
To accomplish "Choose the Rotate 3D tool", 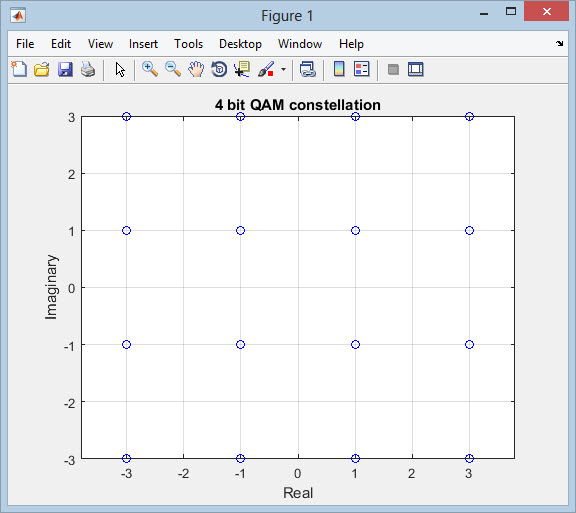I will coord(219,69).
